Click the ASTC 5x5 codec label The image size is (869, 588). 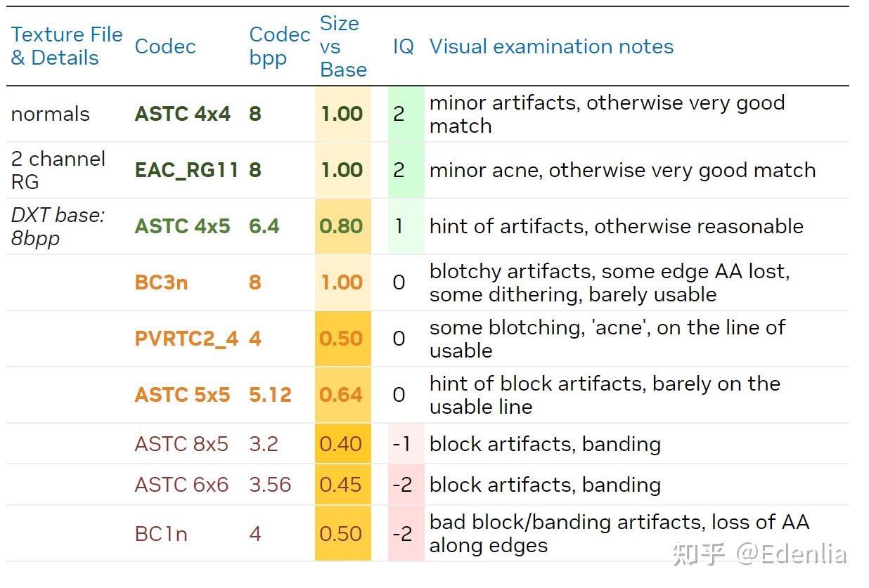click(183, 395)
